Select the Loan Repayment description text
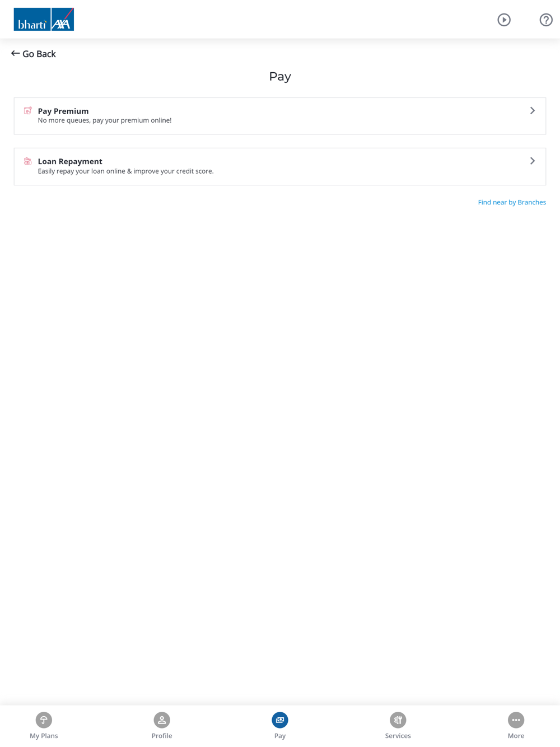 pyautogui.click(x=125, y=171)
